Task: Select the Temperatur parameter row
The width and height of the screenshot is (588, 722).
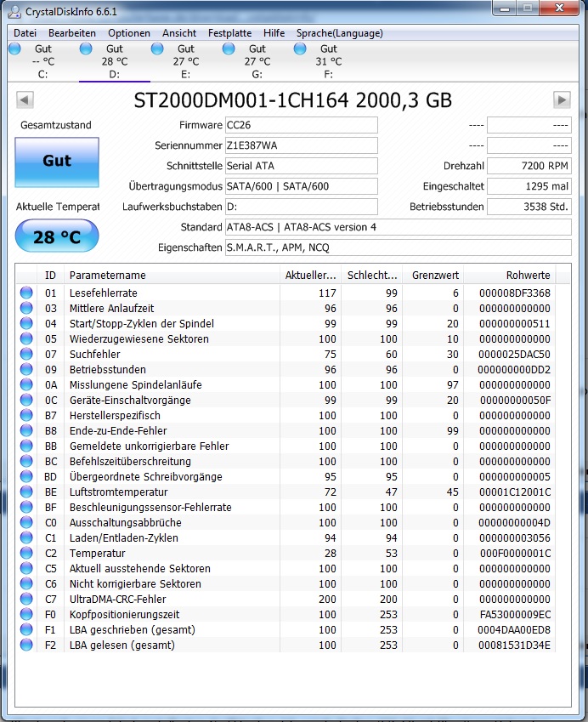Action: (286, 553)
